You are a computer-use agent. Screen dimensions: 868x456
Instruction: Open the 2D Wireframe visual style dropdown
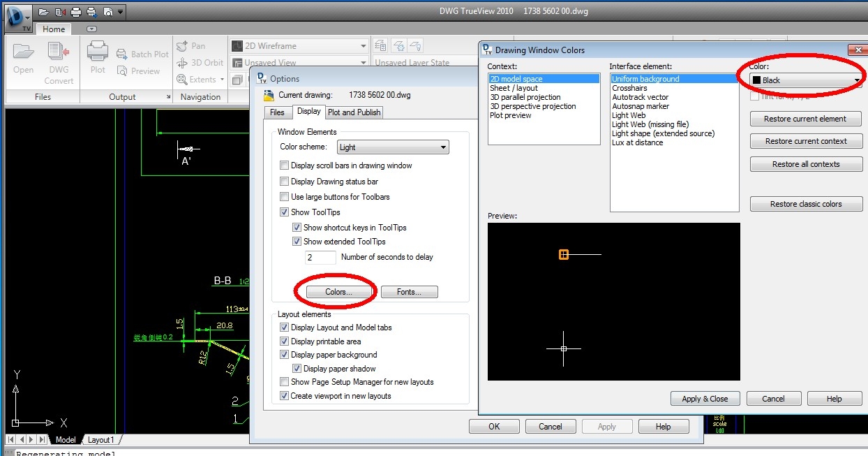coord(299,45)
